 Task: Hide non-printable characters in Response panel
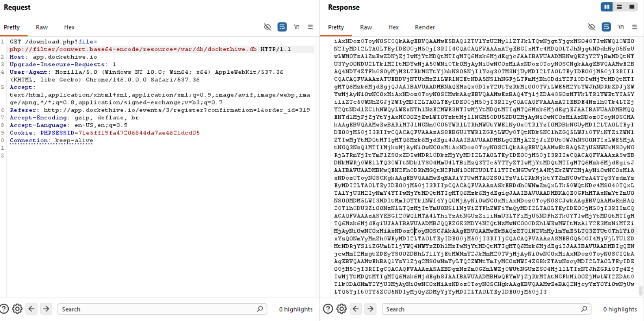pos(591,27)
